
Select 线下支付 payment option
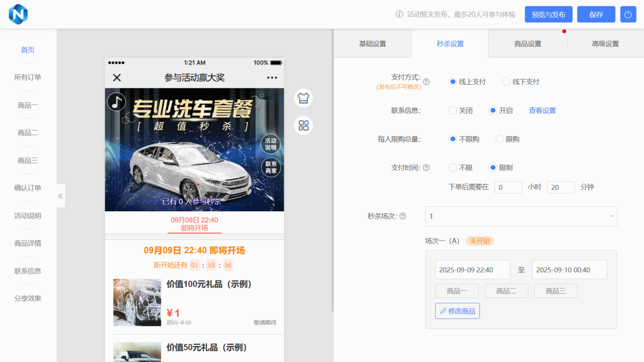(506, 82)
